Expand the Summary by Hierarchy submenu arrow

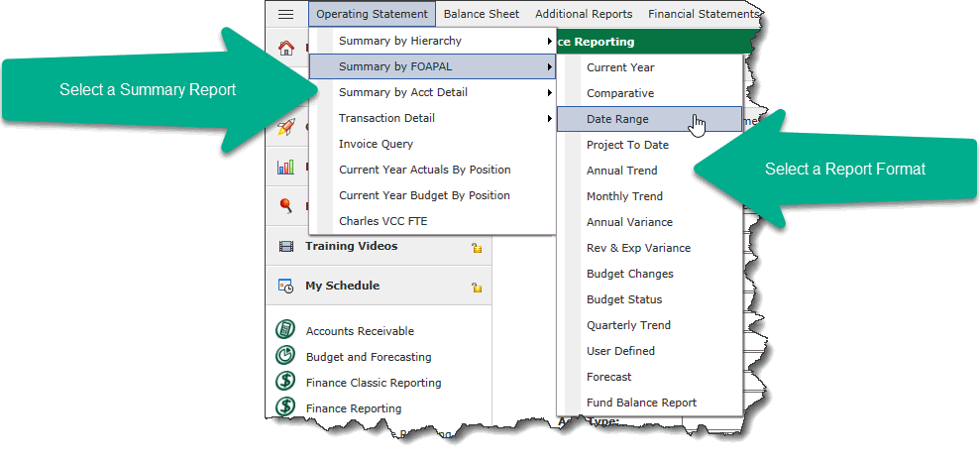pos(549,42)
